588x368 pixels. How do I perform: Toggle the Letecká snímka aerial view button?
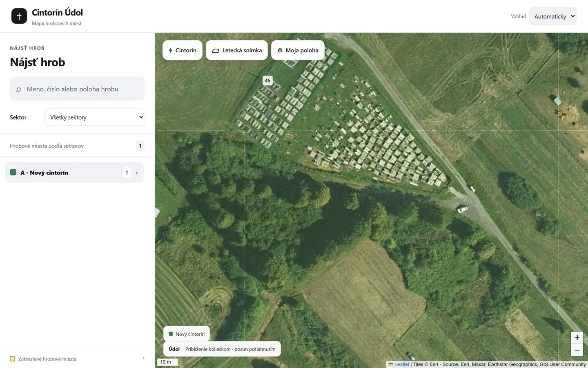tap(237, 50)
